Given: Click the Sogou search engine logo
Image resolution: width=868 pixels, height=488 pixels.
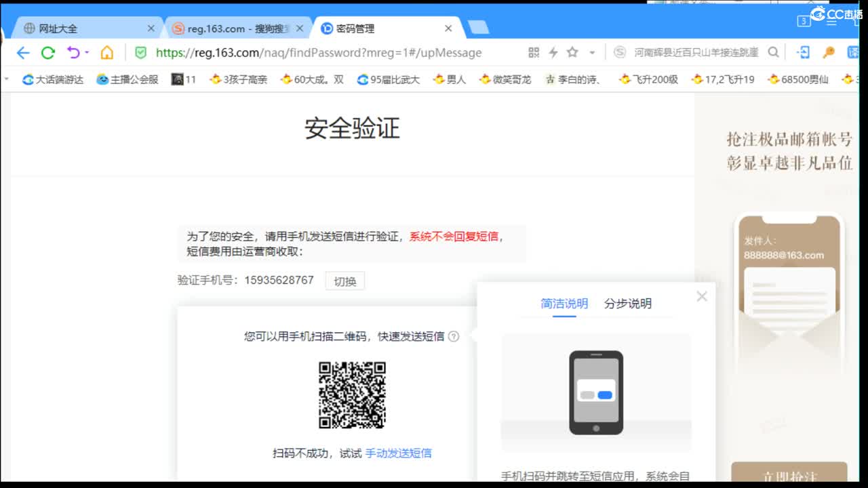Looking at the screenshot, I should point(619,52).
